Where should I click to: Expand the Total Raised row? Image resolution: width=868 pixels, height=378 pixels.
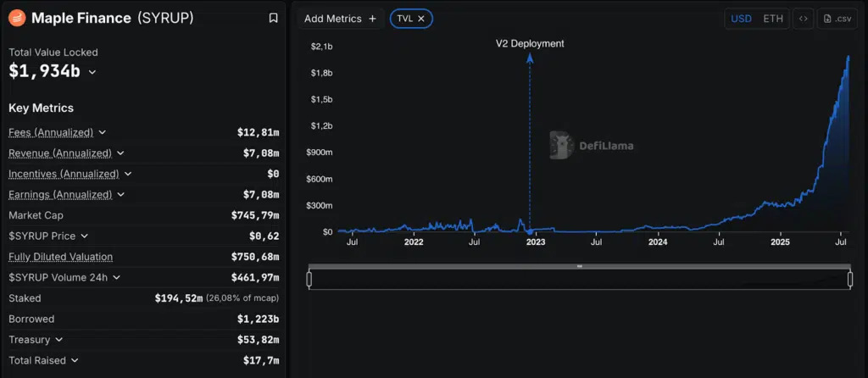(75, 360)
